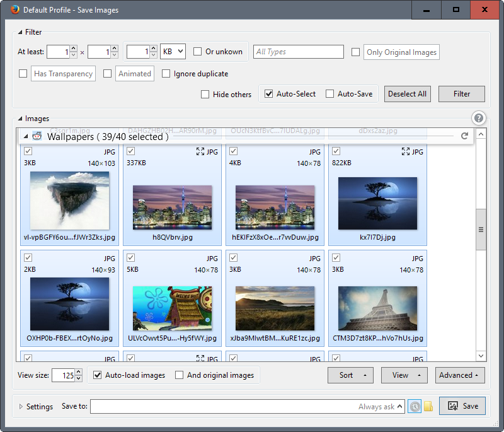Click the Animated label box
The image size is (504, 432).
(135, 74)
